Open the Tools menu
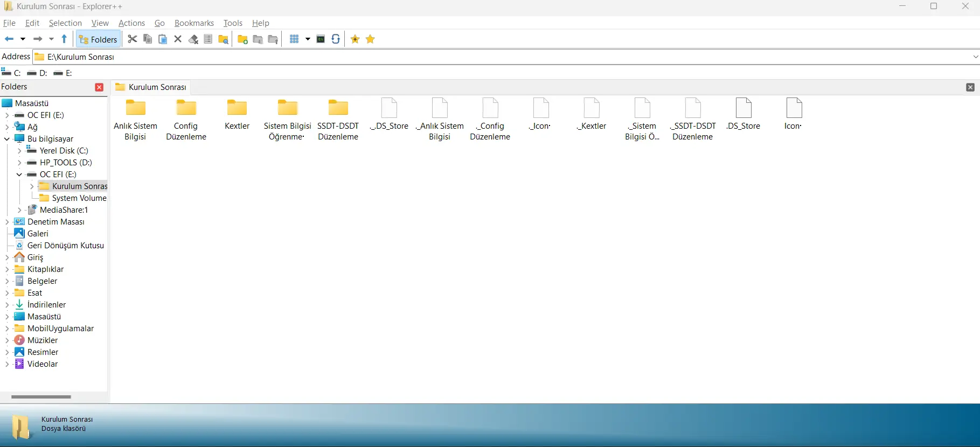The image size is (980, 447). click(233, 23)
